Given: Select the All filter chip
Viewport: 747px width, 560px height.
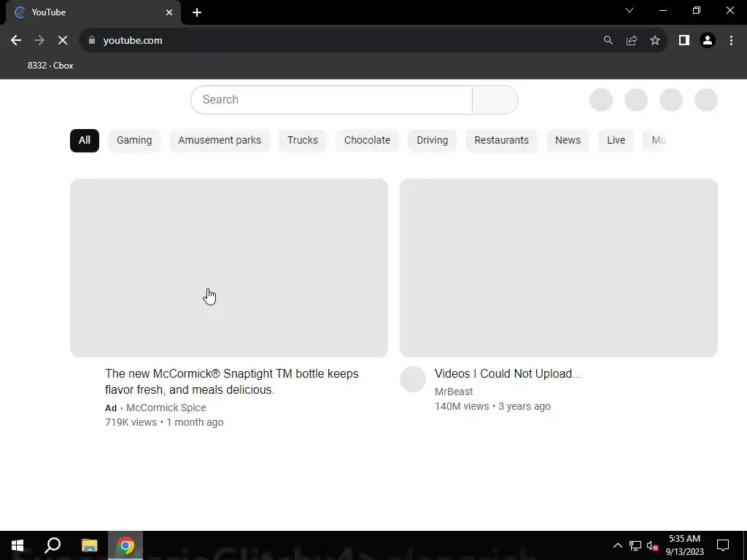Looking at the screenshot, I should tap(85, 141).
